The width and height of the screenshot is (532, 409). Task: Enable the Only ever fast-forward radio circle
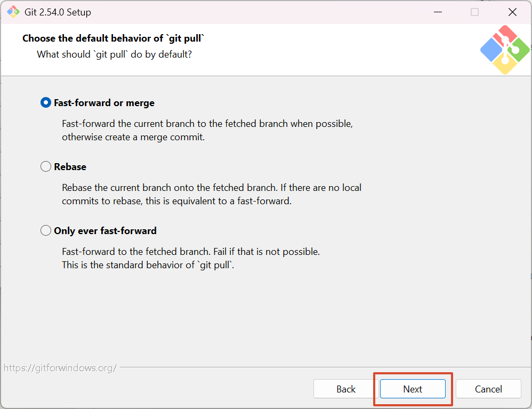[46, 231]
